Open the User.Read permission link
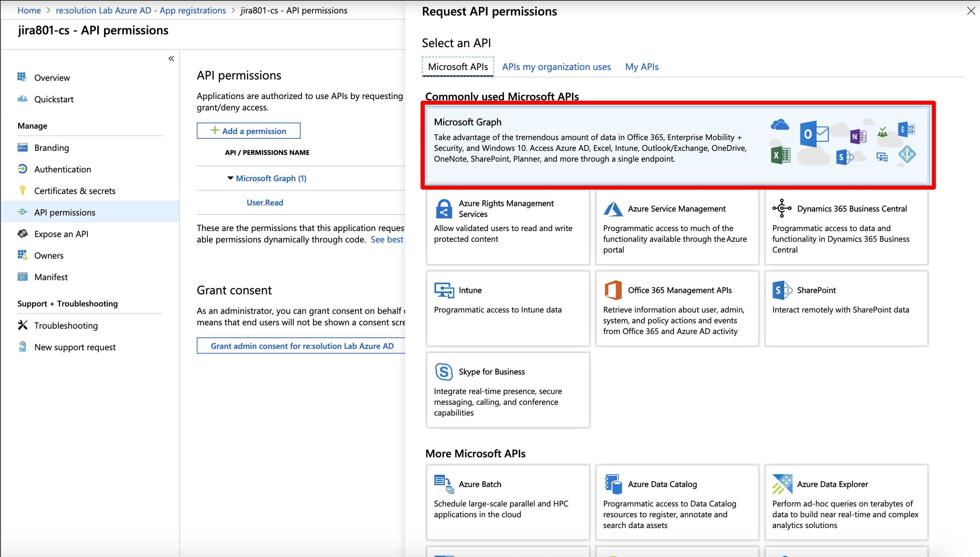The width and height of the screenshot is (980, 557). (265, 202)
